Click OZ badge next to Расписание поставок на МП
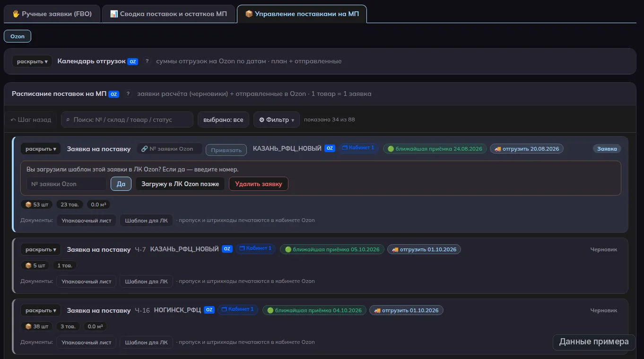This screenshot has height=359, width=644. point(113,94)
